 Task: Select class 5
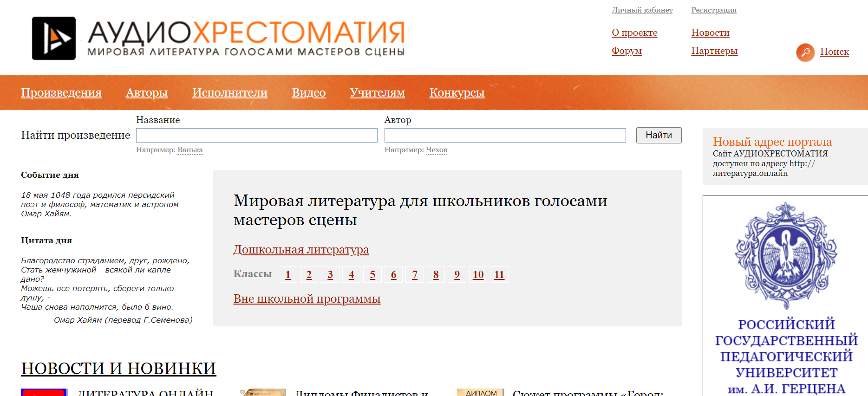[372, 275]
